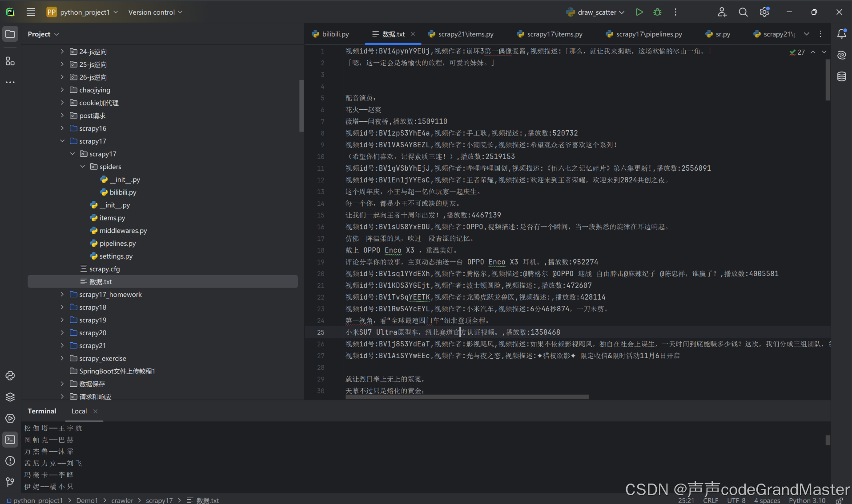Open the Version control dropdown
This screenshot has height=504, width=852.
(155, 12)
